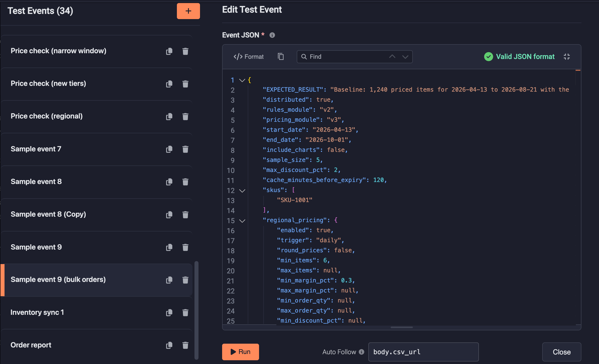The width and height of the screenshot is (599, 364).
Task: Edit Auto Follow field body.csv_url
Action: 423,352
